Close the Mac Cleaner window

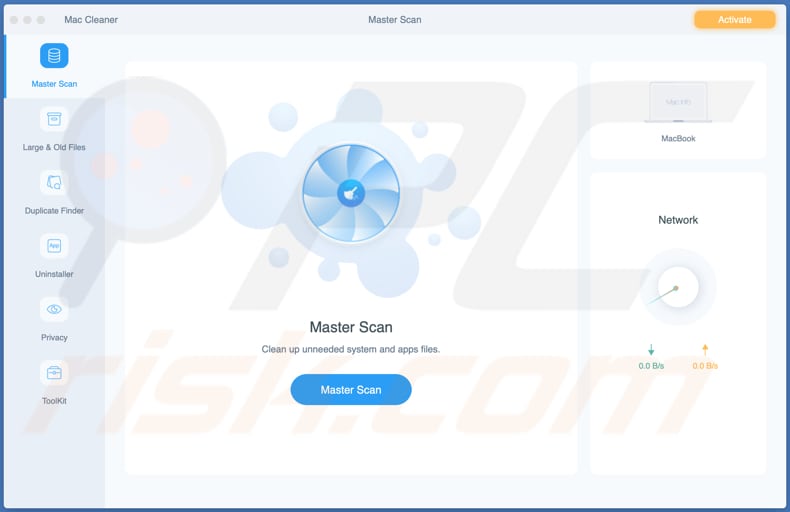(x=14, y=20)
